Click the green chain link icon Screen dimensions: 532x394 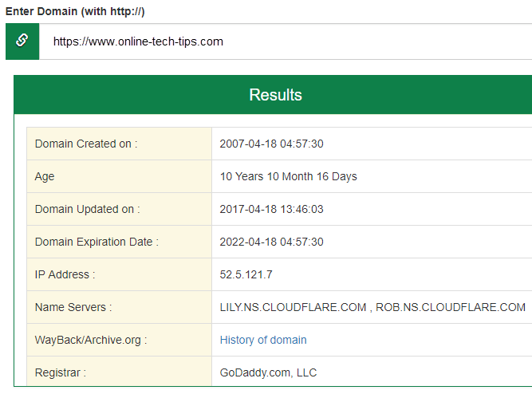tap(22, 41)
